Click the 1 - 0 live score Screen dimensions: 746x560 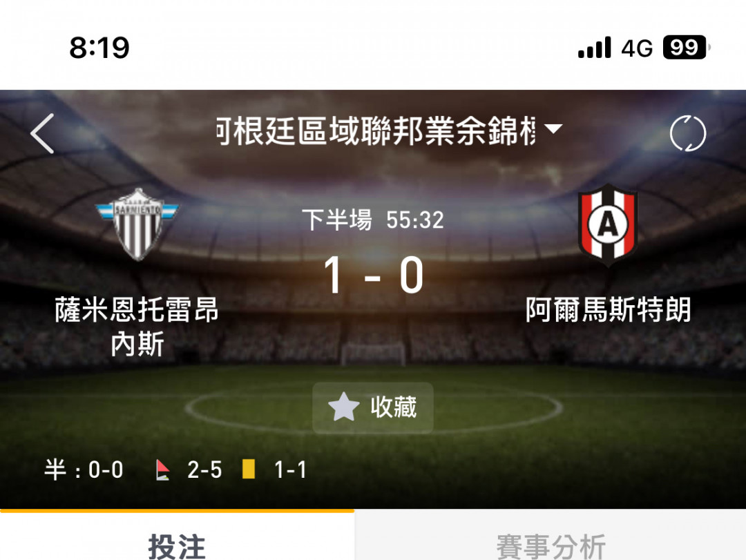(x=374, y=275)
